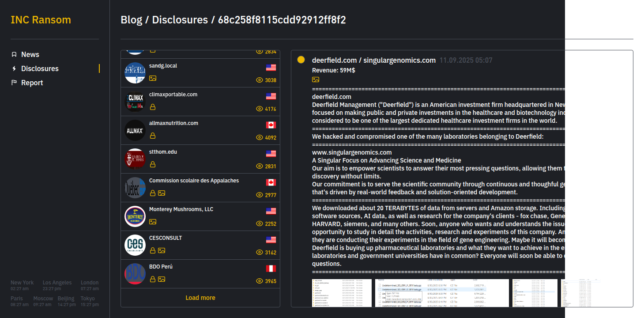
Task: Click the lock icon under CESCONSULT
Action: 153,250
